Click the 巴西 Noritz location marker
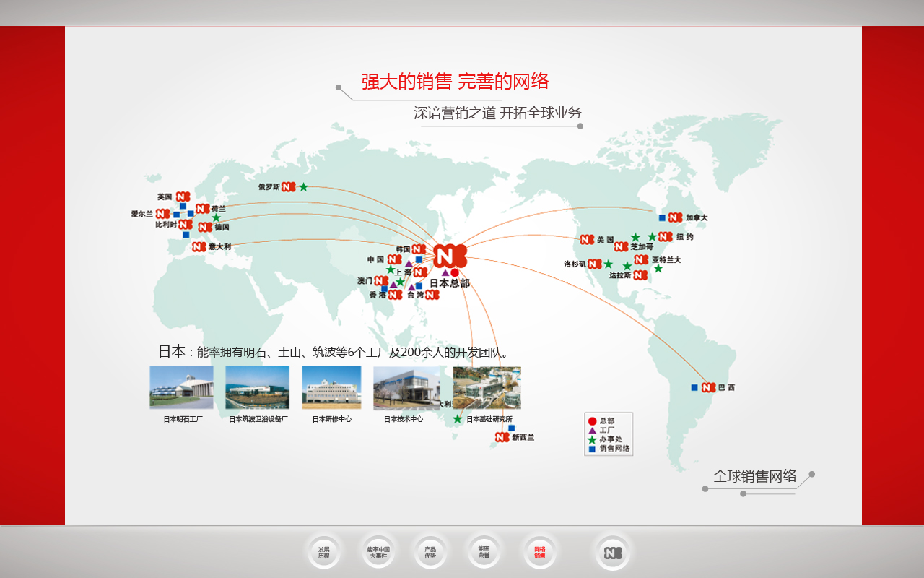Viewport: 924px width, 578px height. (708, 387)
